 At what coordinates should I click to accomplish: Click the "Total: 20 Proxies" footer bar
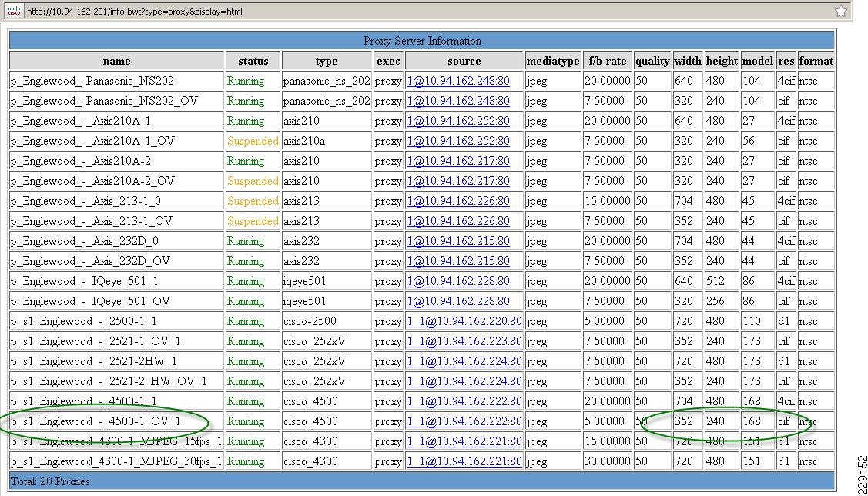pos(421,481)
